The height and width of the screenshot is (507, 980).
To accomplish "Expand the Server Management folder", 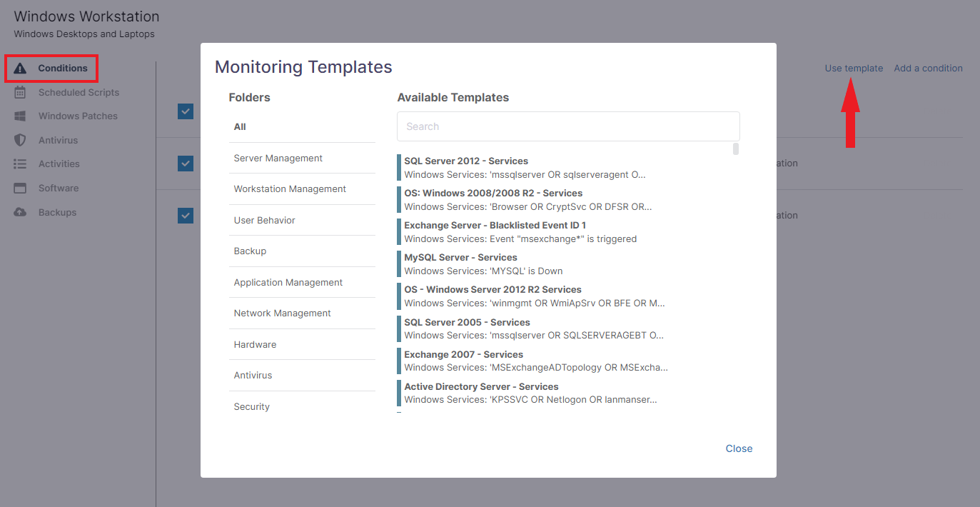I will tap(278, 158).
